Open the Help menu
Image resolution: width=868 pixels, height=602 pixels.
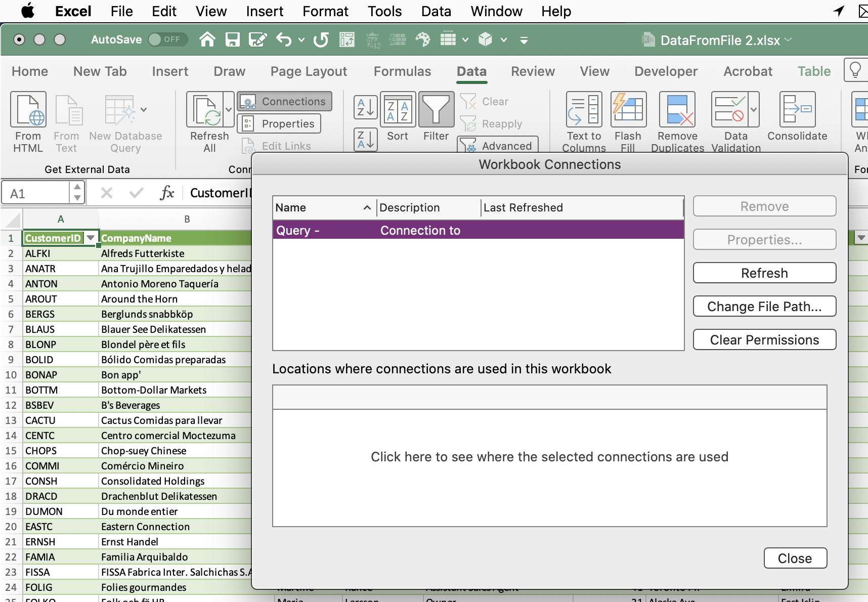(x=556, y=11)
